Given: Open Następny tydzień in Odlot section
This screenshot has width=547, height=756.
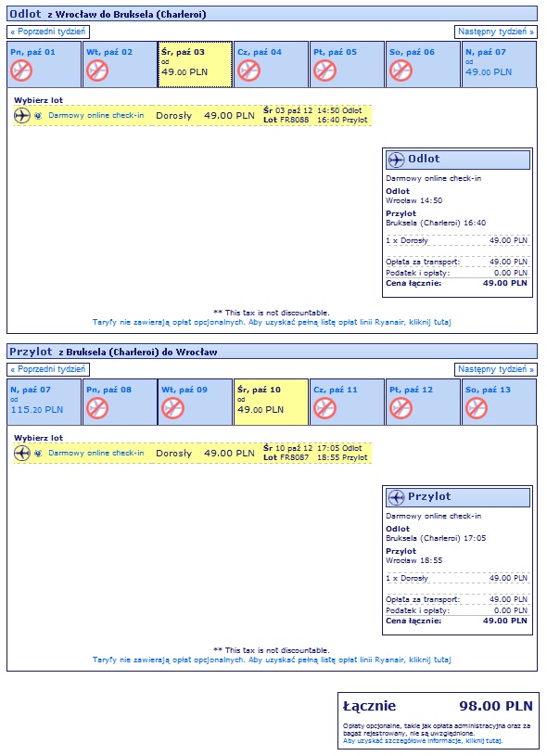Looking at the screenshot, I should point(496,32).
